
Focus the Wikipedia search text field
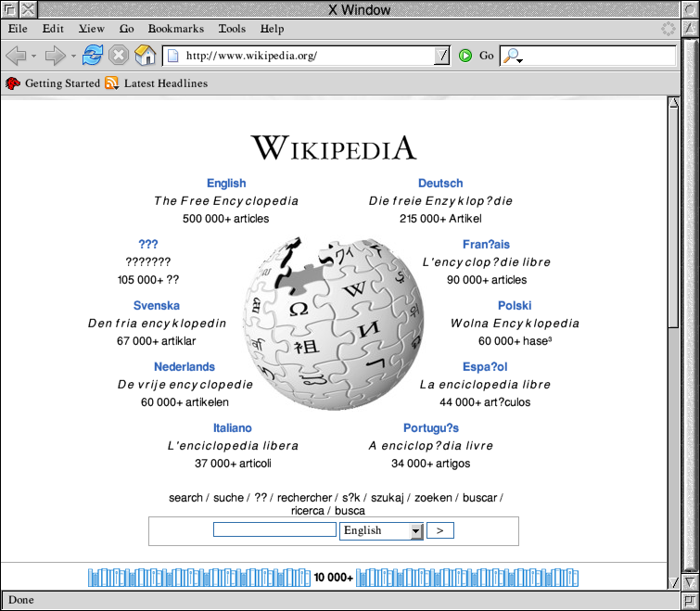click(274, 530)
